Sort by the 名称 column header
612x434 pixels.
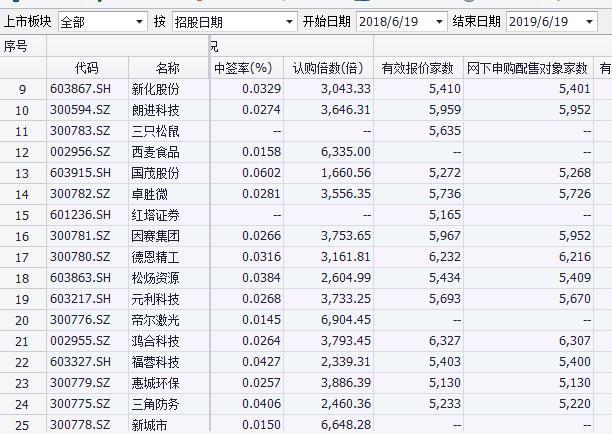pos(168,68)
